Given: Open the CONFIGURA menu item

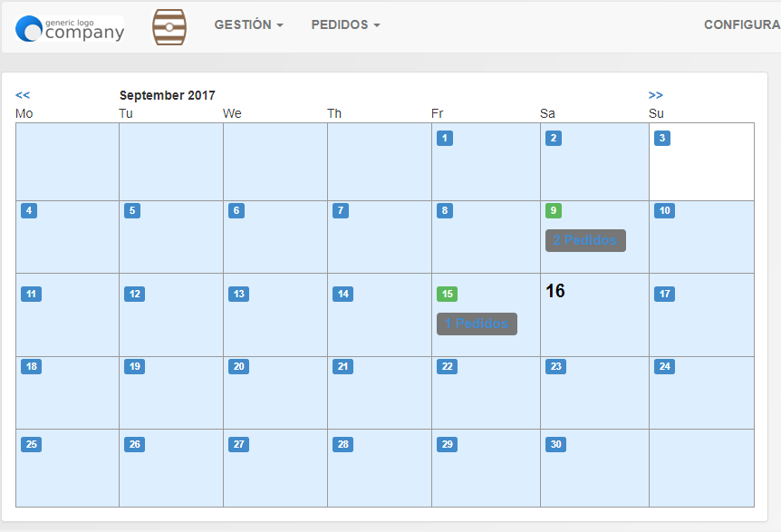Looking at the screenshot, I should 742,24.
